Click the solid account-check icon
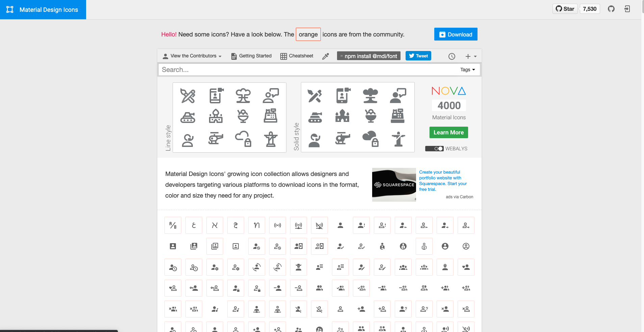644x332 pixels. pos(340,246)
